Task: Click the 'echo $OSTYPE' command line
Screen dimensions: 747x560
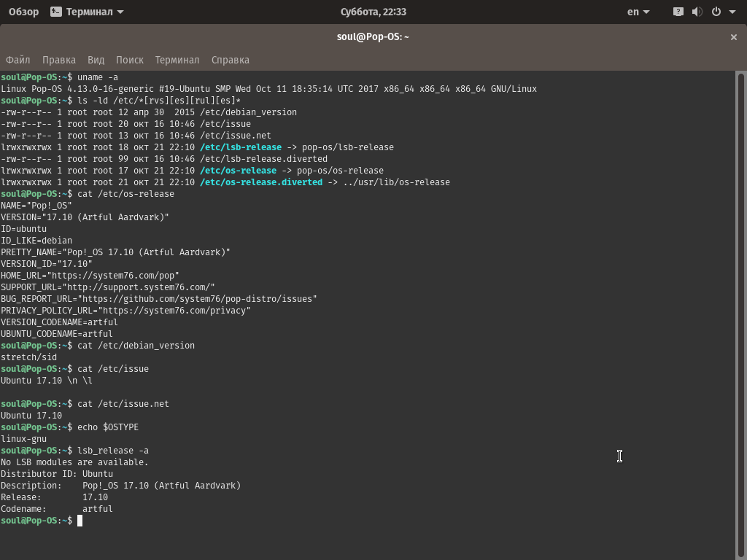Action: [x=69, y=427]
